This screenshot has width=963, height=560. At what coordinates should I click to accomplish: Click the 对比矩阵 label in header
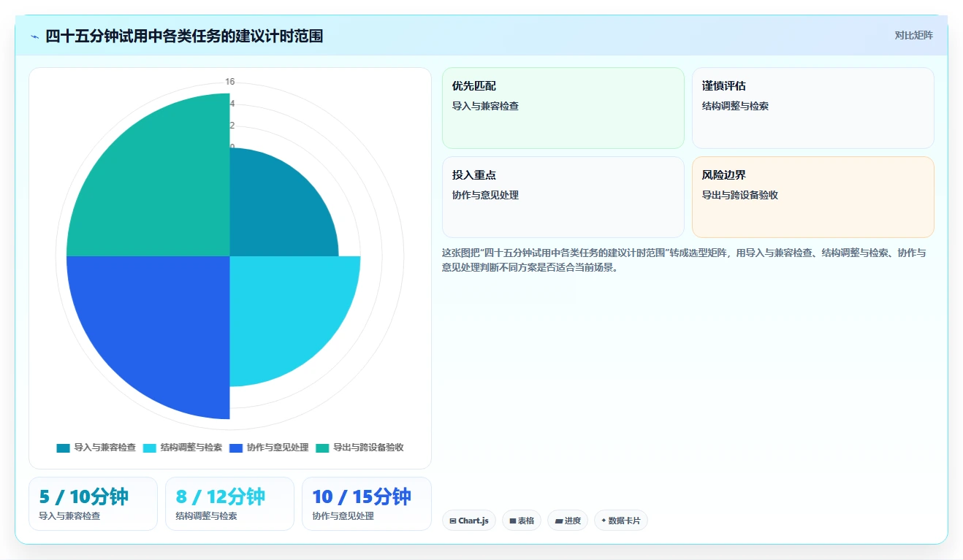pos(913,35)
